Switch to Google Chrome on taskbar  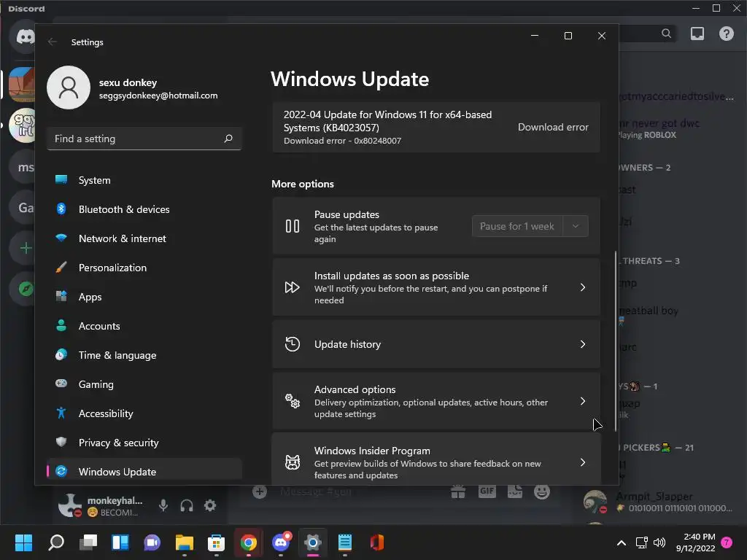click(249, 542)
